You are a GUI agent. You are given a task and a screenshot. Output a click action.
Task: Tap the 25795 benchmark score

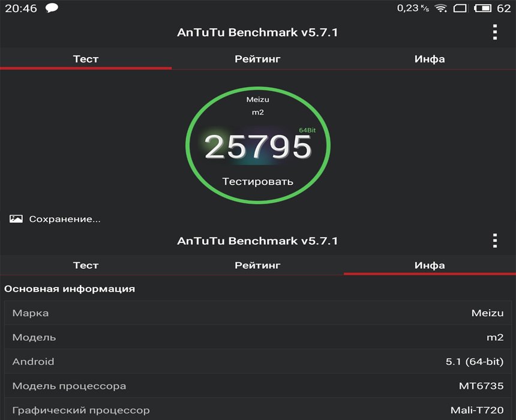(x=257, y=147)
